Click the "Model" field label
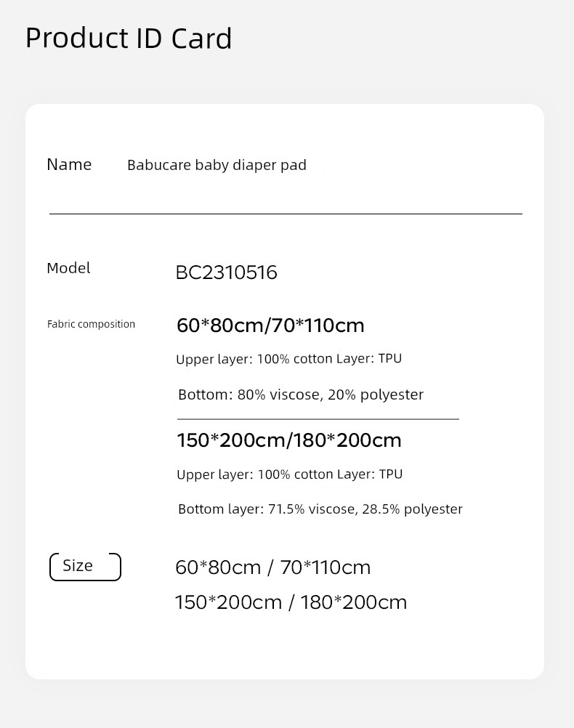This screenshot has height=728, width=574. [68, 268]
